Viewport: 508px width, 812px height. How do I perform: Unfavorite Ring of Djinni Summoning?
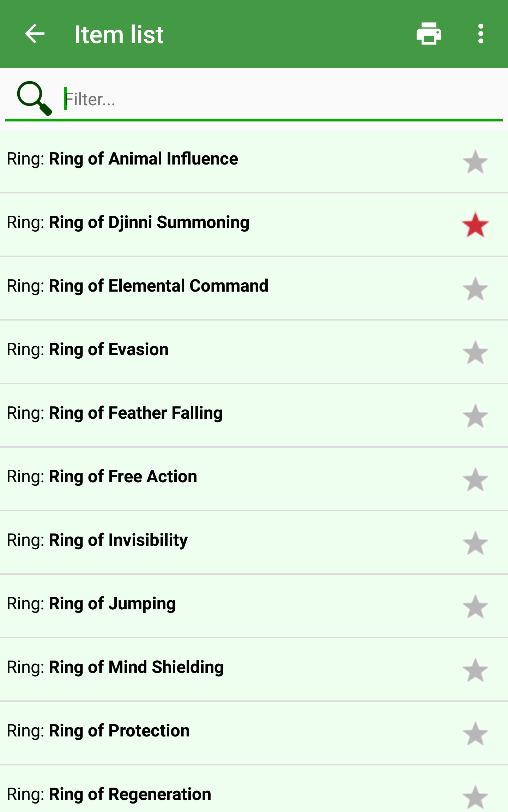[475, 225]
